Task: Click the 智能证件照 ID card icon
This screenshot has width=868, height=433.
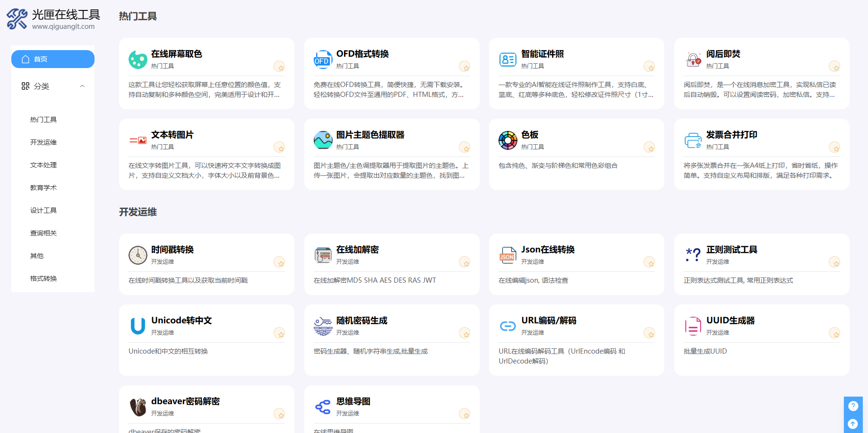Action: (x=507, y=60)
